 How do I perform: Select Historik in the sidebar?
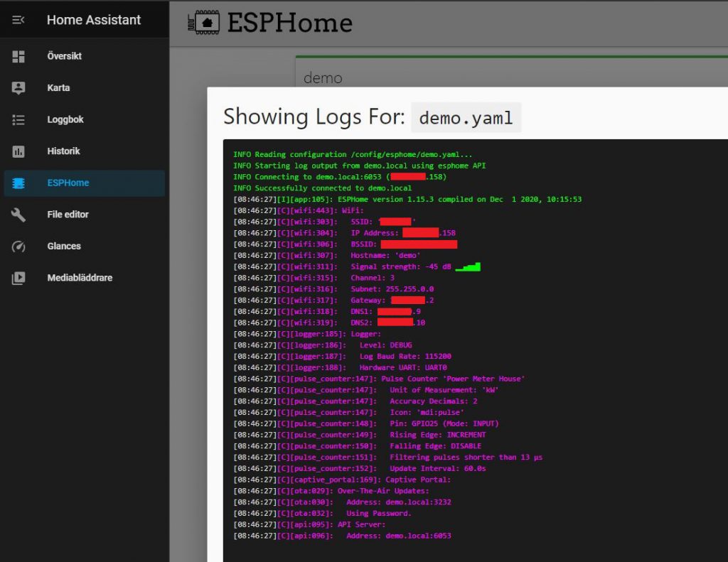[85, 151]
